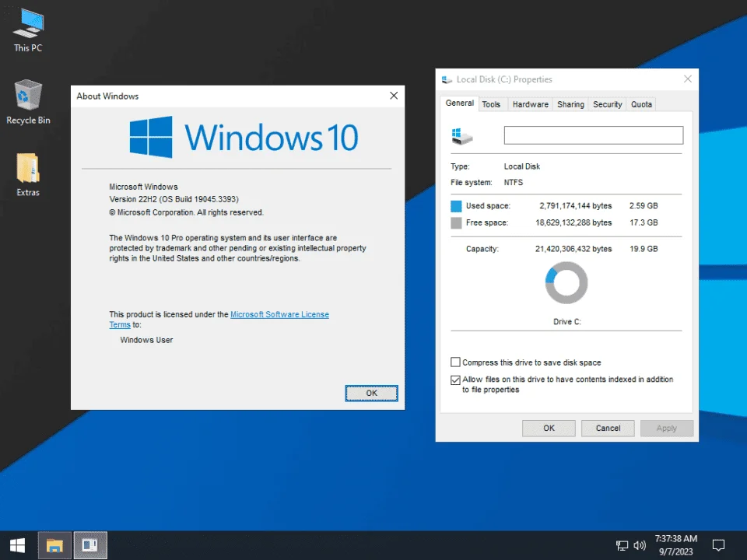The height and width of the screenshot is (560, 747).
Task: Open the Action Center notification icon
Action: click(718, 545)
